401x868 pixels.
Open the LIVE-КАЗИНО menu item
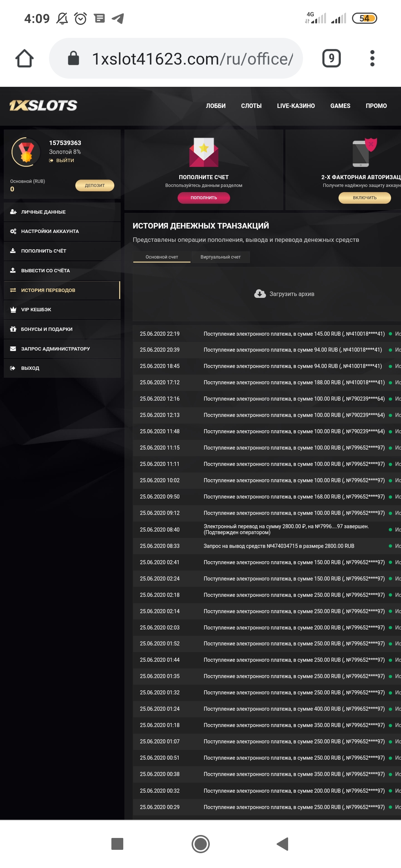(x=296, y=106)
